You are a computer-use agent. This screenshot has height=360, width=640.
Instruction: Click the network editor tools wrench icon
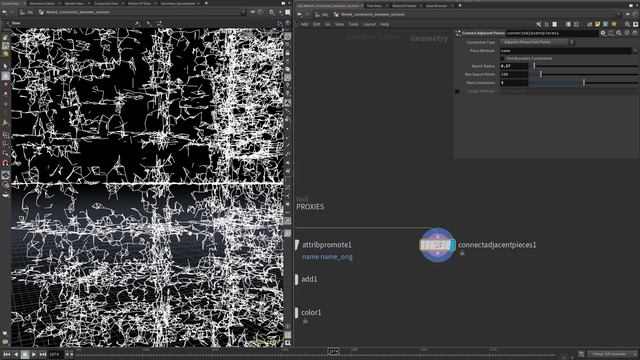coord(538,24)
